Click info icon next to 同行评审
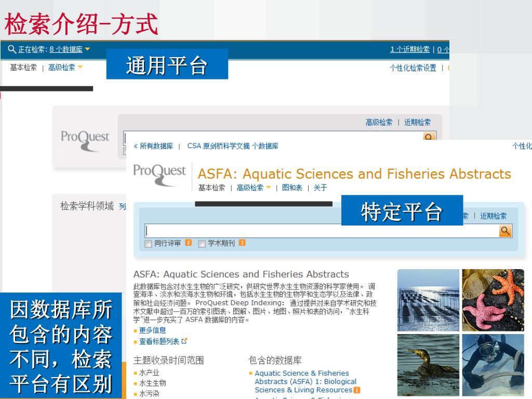 188,243
